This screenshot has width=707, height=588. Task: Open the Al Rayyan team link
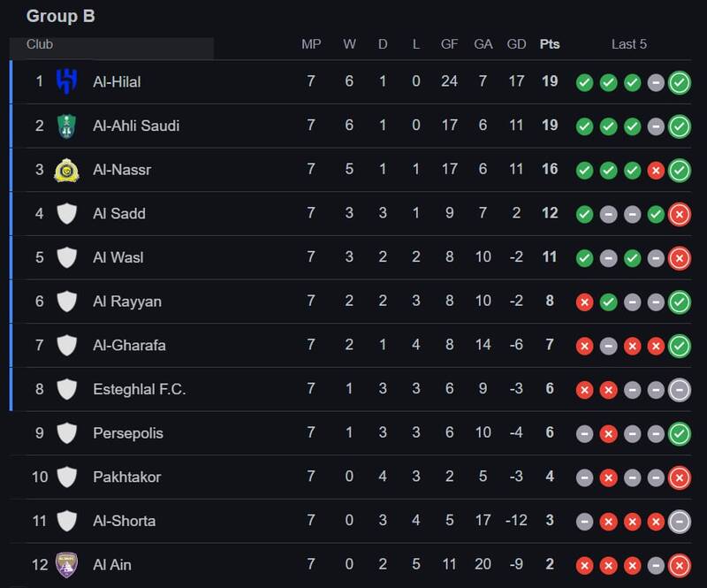(126, 302)
